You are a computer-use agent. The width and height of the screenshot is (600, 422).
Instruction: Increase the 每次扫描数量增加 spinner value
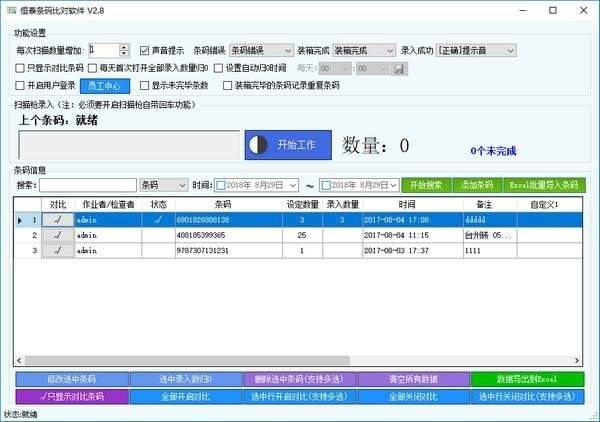point(124,46)
